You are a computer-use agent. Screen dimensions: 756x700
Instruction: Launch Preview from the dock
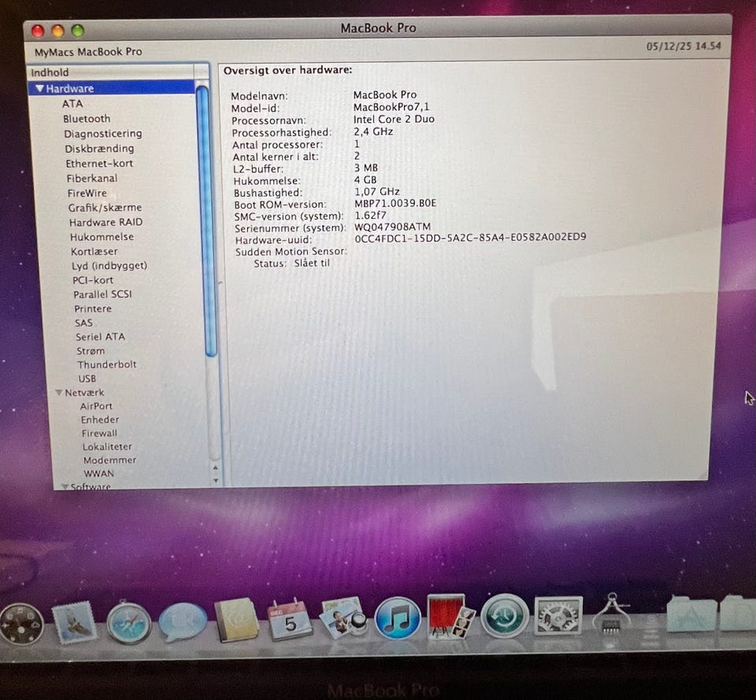(x=343, y=618)
